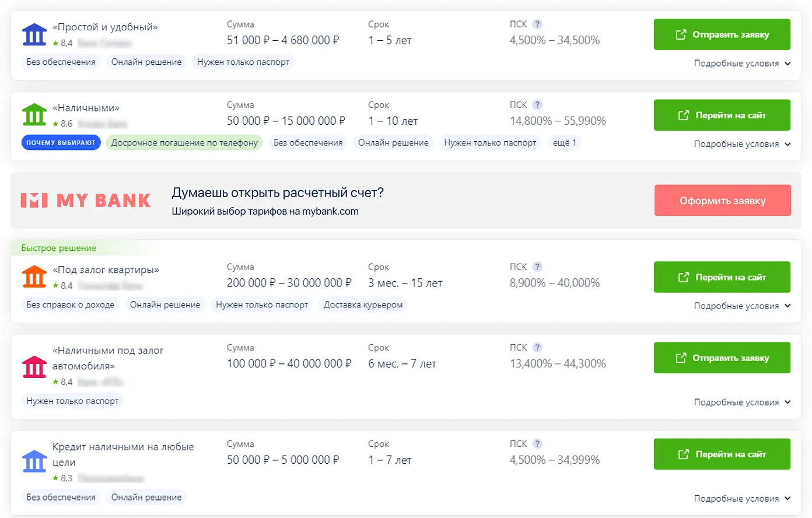Image resolution: width=812 pixels, height=518 pixels.
Task: Click the orange bank icon for «Под залог квартиры»
Action: click(34, 277)
